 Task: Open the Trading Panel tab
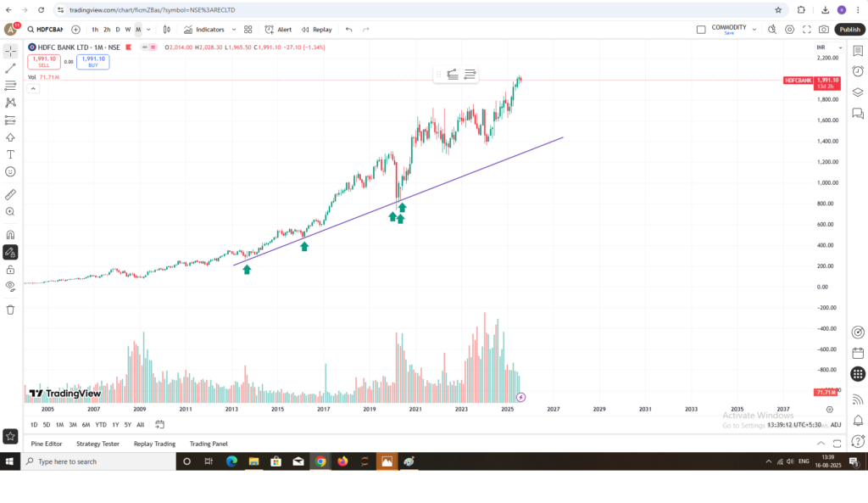tap(209, 444)
